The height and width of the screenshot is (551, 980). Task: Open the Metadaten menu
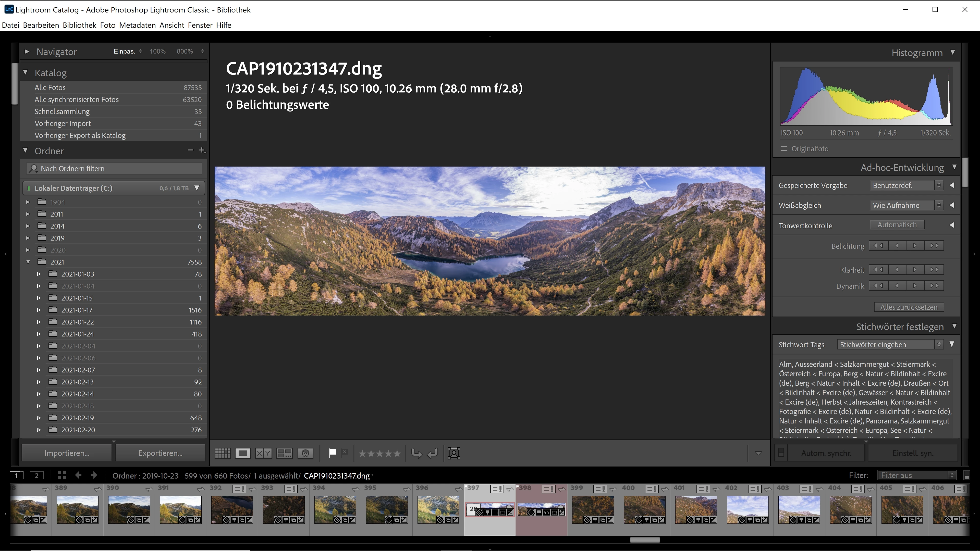pos(137,25)
